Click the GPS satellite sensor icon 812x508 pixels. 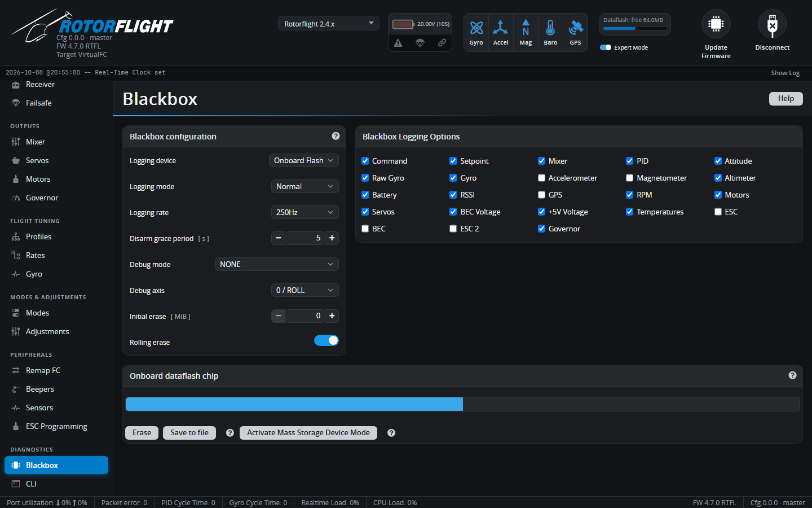coord(575,28)
